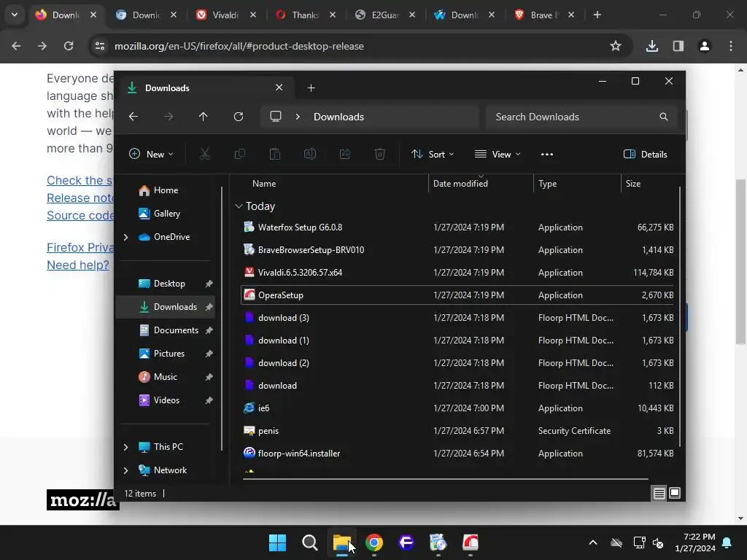747x560 pixels.
Task: Open the View dropdown
Action: coord(498,154)
